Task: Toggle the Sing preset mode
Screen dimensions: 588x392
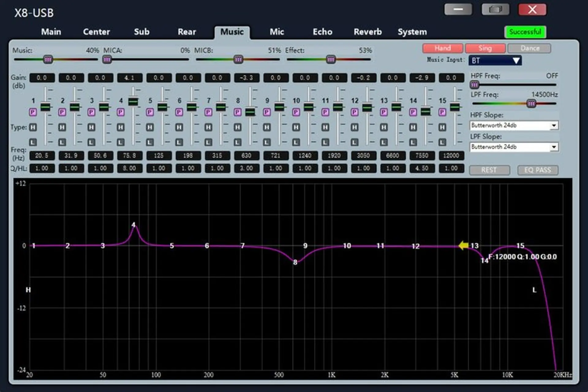Action: pos(485,48)
